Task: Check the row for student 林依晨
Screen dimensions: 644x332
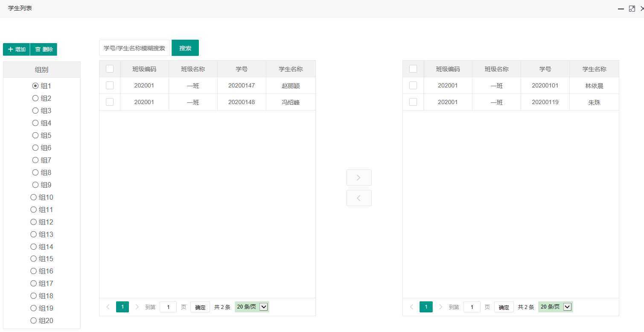Action: [413, 85]
